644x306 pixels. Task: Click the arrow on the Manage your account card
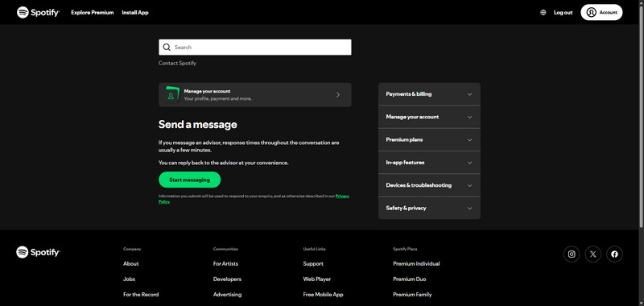(338, 95)
